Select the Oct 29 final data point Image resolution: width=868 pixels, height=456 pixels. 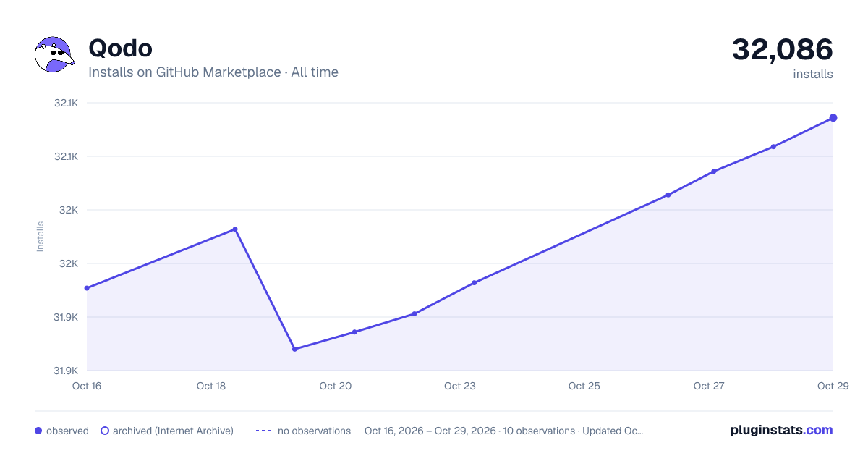coord(833,118)
